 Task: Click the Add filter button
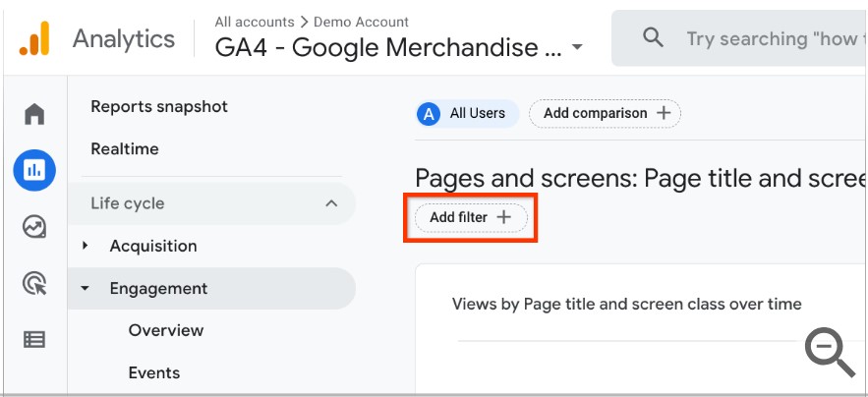point(471,217)
